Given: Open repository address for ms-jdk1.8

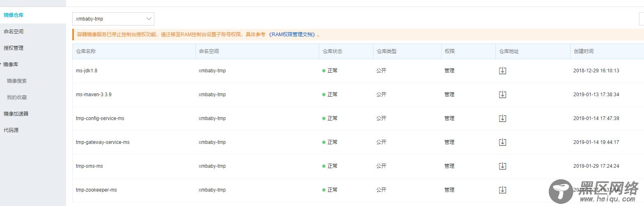Looking at the screenshot, I should coord(502,71).
